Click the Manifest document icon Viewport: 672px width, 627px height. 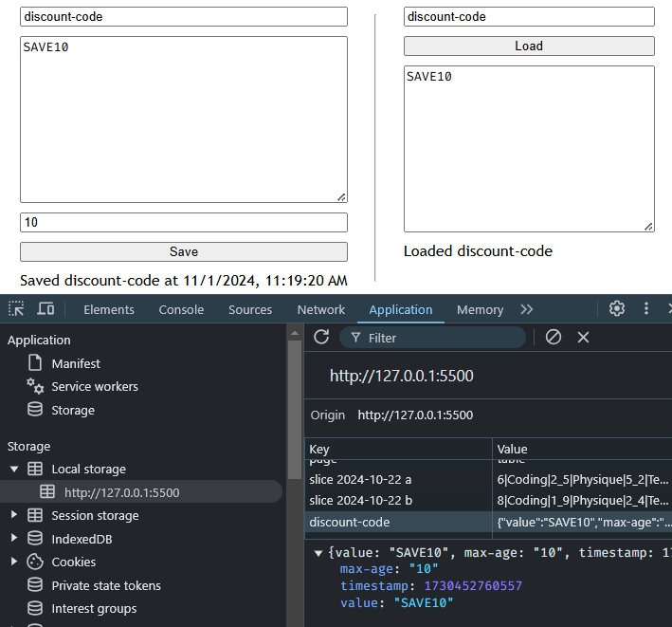[x=35, y=362]
